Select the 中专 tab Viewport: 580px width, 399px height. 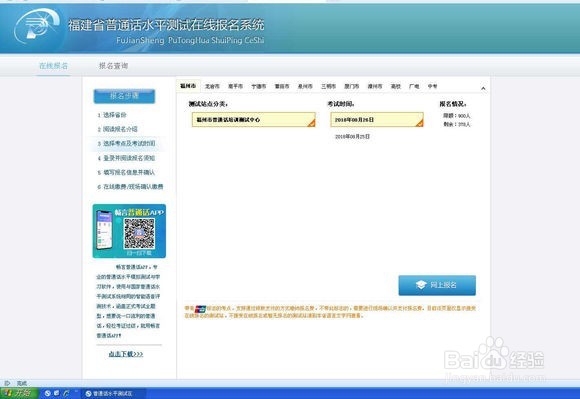[432, 86]
